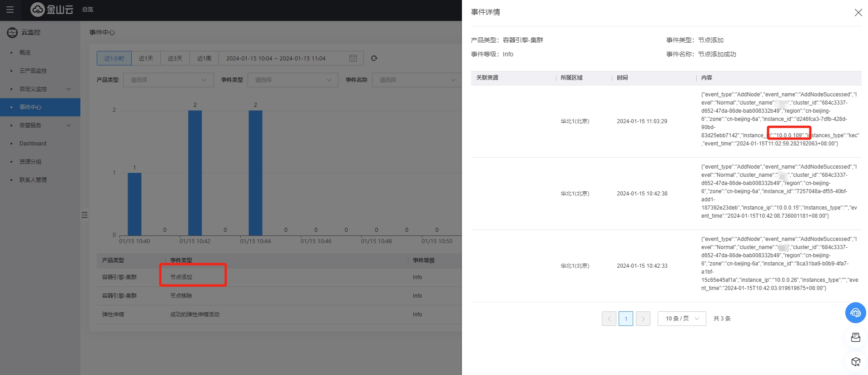Collapse the sidebar using the handle

click(x=84, y=215)
